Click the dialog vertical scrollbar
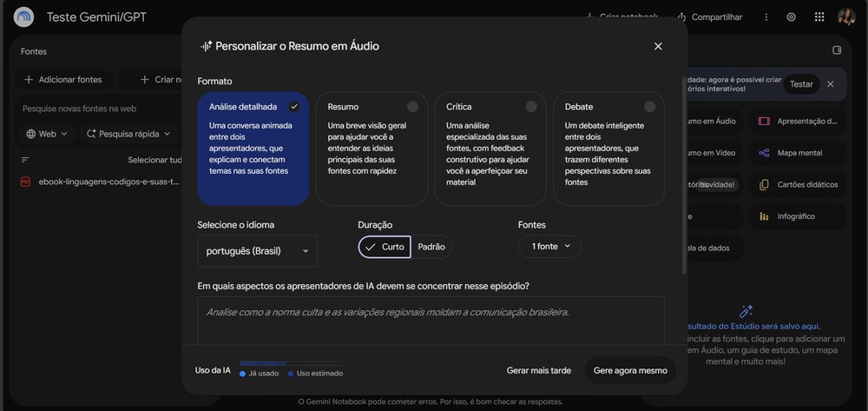 point(685,177)
